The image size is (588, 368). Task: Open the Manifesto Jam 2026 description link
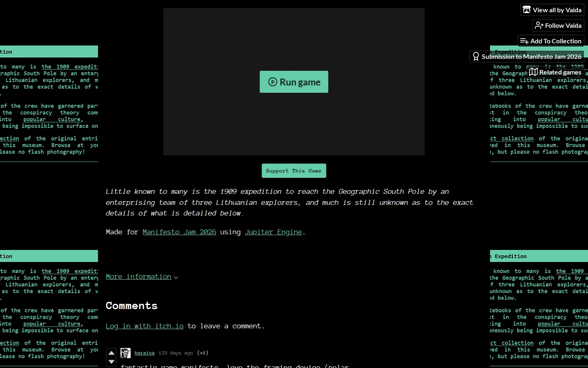(x=179, y=232)
